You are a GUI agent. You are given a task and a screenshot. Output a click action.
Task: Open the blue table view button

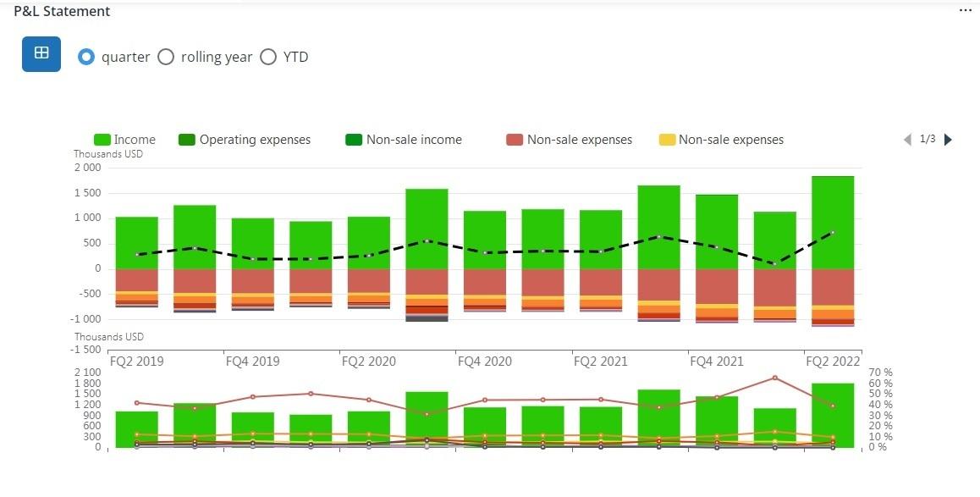pos(41,54)
